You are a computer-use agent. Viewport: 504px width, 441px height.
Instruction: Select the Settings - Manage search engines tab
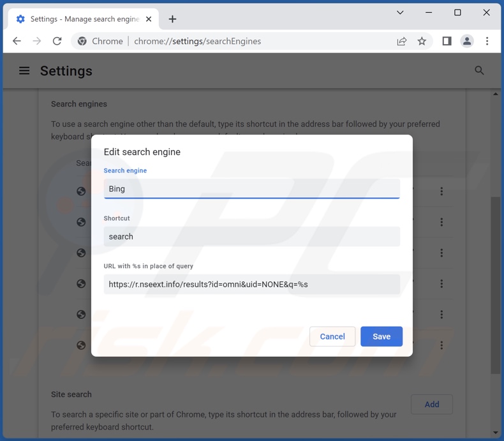pos(84,19)
